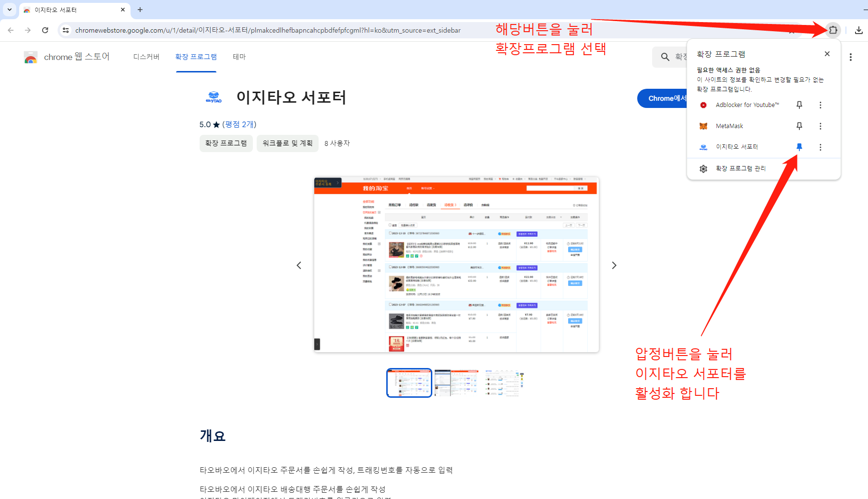This screenshot has width=868, height=499.
Task: Show next screenshot in carousel
Action: click(x=614, y=265)
